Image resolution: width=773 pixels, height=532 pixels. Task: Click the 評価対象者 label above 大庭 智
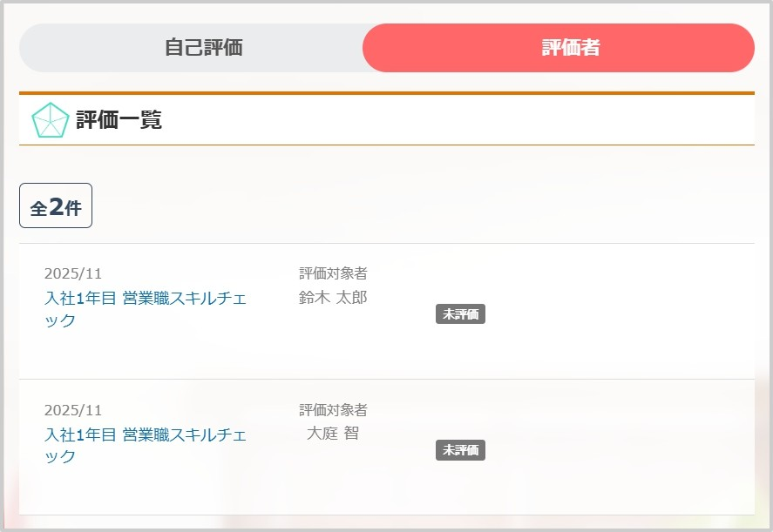click(x=333, y=410)
